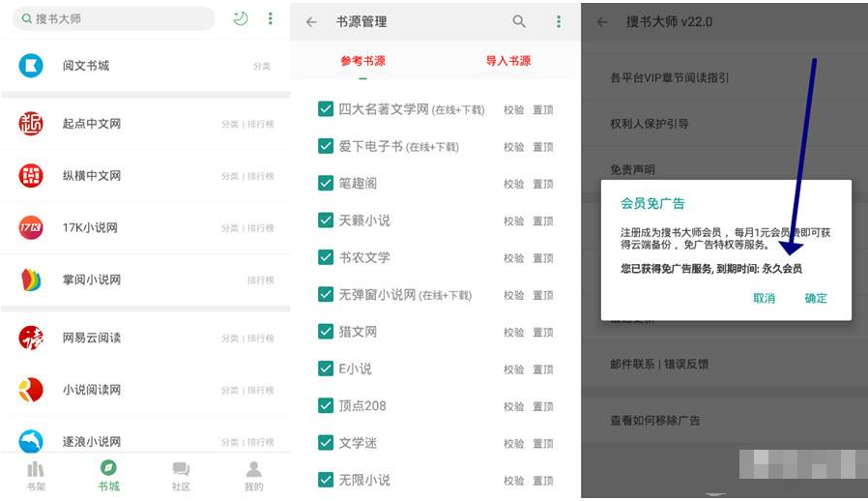This screenshot has width=868, height=501.
Task: Open the 纵横中文网 row
Action: [145, 176]
